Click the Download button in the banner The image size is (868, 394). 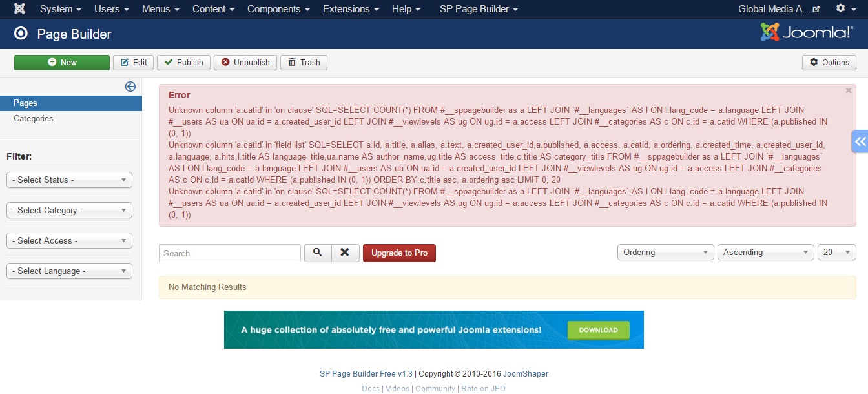click(598, 330)
